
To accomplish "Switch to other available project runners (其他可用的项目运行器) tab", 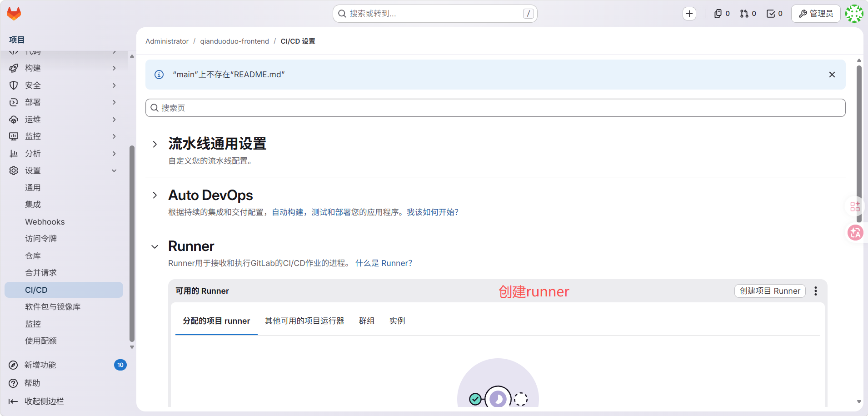I will click(x=304, y=321).
